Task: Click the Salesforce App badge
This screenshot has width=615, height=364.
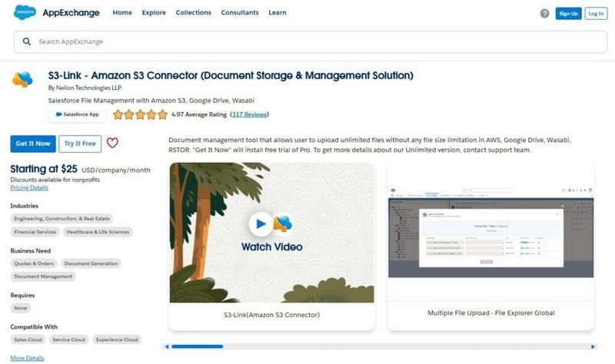Action: click(x=78, y=114)
